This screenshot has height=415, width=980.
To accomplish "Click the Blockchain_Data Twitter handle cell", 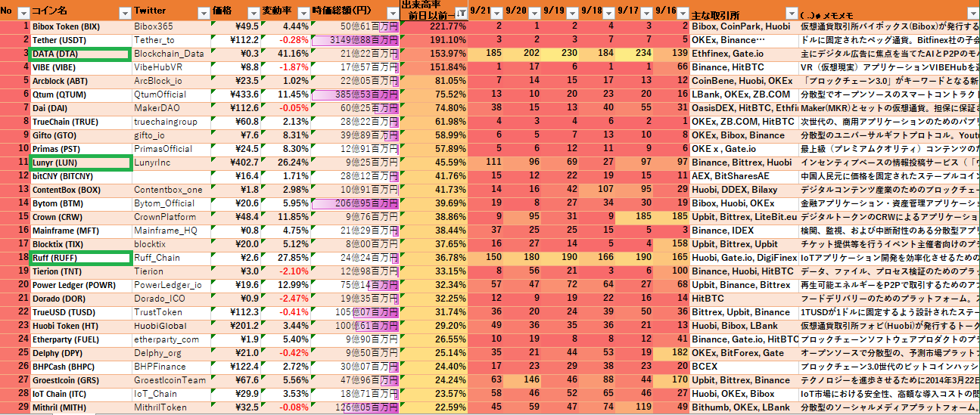I will (170, 54).
